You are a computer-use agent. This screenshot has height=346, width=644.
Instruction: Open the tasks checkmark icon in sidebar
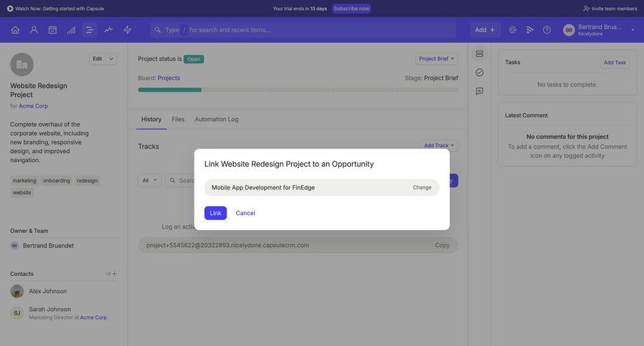point(479,72)
